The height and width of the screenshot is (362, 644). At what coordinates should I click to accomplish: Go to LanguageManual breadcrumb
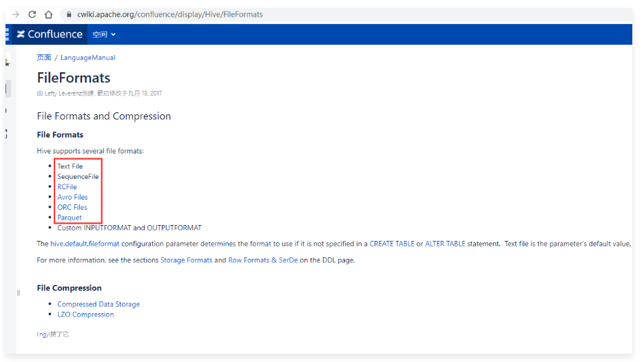click(88, 57)
